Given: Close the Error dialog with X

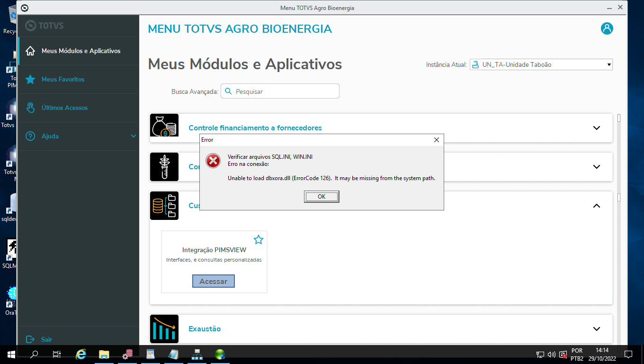Looking at the screenshot, I should (437, 140).
